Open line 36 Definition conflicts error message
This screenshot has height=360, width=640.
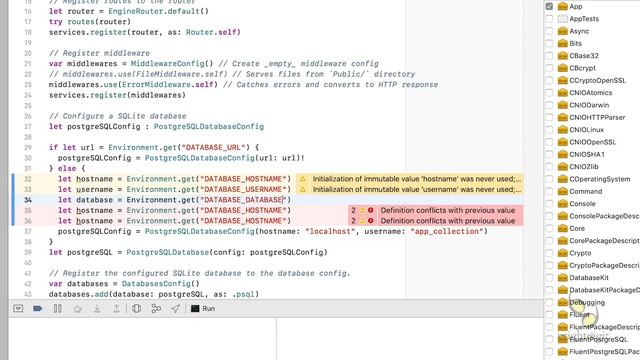pos(448,221)
